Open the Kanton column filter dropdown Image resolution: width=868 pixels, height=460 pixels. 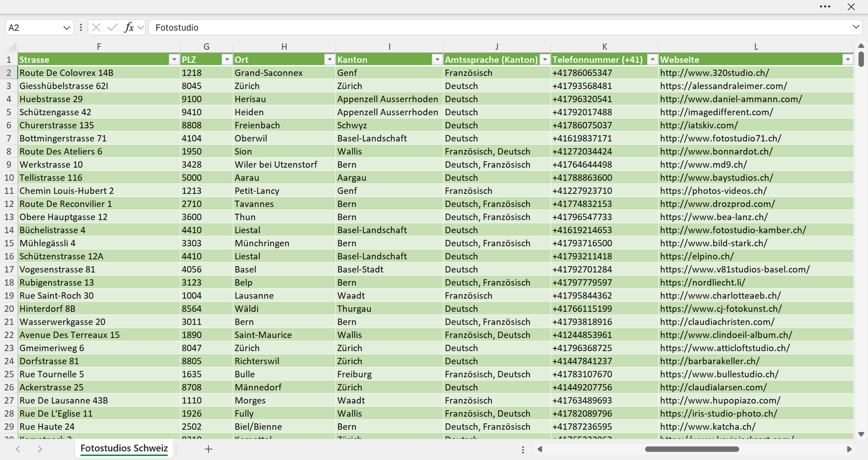click(437, 59)
